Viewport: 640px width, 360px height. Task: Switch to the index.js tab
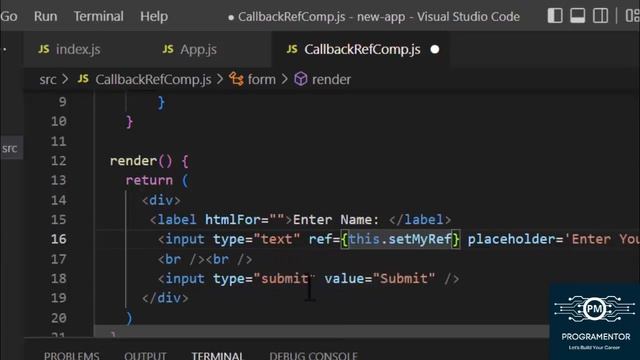tap(78, 49)
